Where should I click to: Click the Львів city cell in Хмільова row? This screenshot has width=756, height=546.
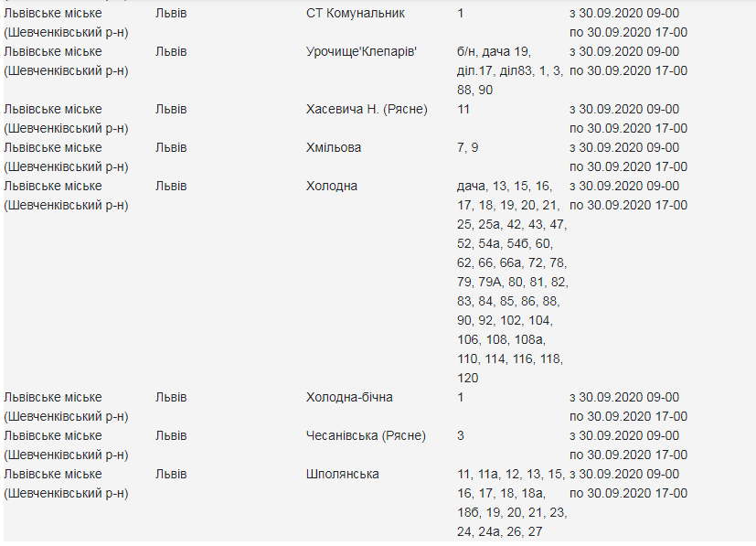click(171, 147)
